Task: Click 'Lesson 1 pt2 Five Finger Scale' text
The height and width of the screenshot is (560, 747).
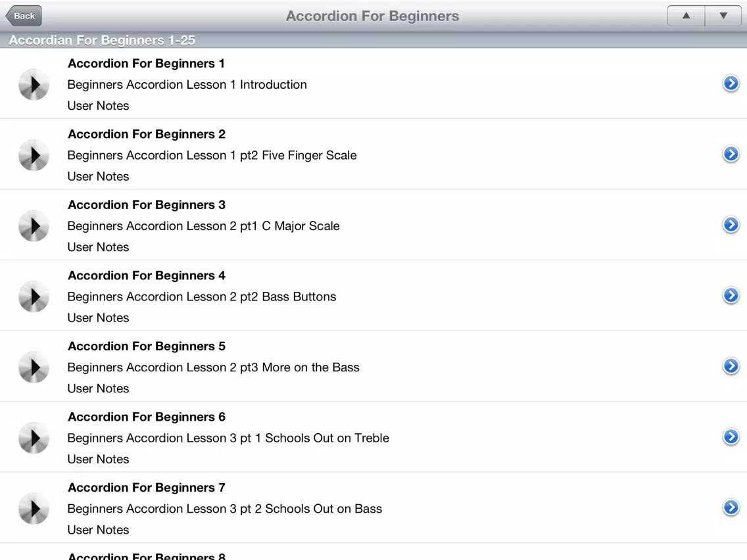Action: (272, 156)
